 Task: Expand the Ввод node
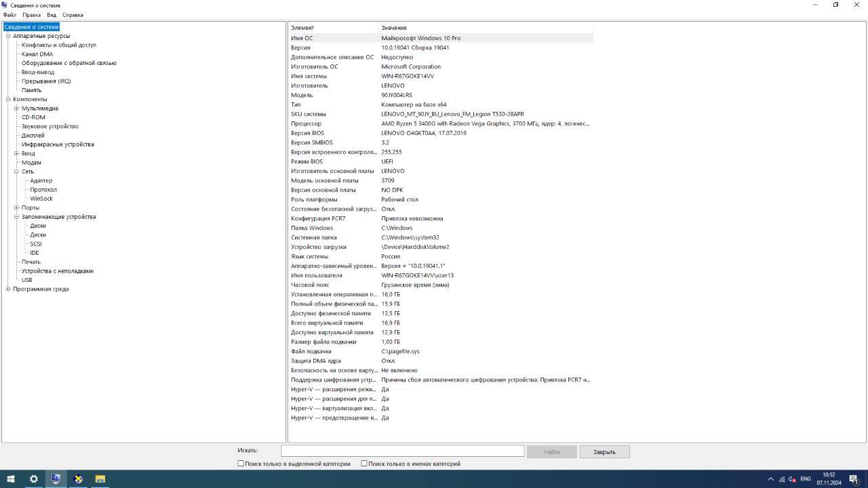(16, 153)
